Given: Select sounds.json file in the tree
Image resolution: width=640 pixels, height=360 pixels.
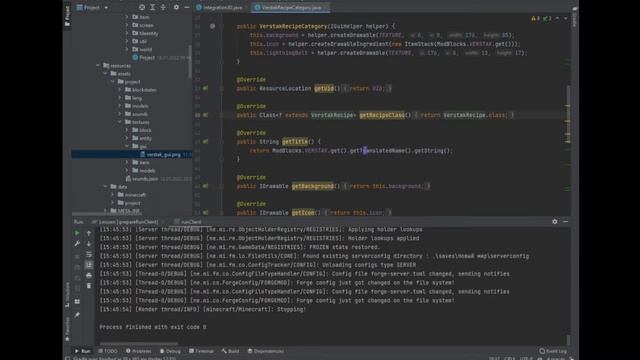Looking at the screenshot, I should [x=145, y=179].
